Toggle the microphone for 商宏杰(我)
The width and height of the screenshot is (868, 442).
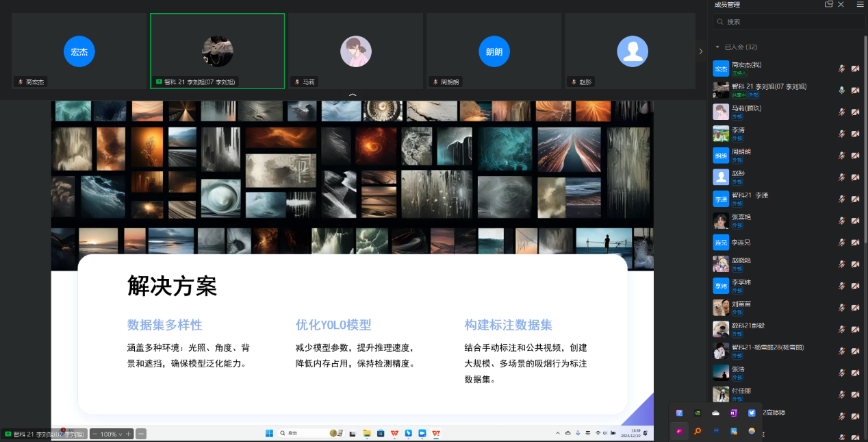pos(842,69)
